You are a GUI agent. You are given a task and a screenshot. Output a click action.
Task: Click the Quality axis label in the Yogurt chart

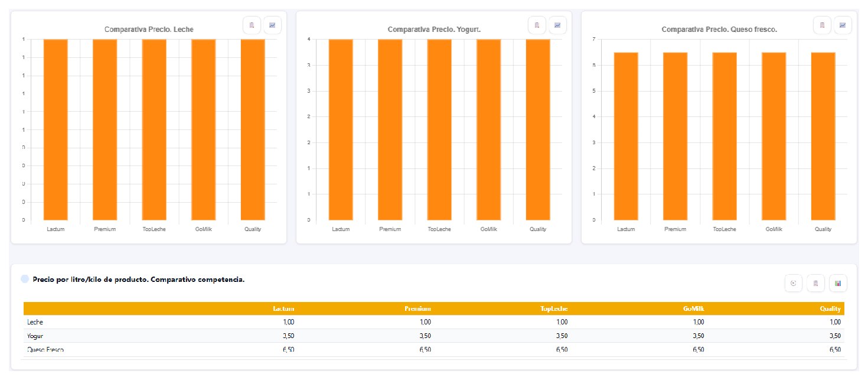pyautogui.click(x=538, y=229)
